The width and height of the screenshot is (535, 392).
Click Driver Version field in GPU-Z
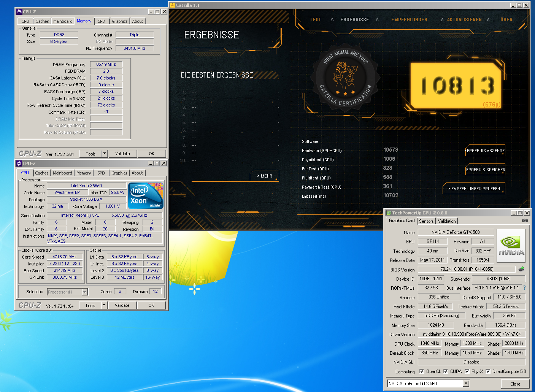click(471, 334)
